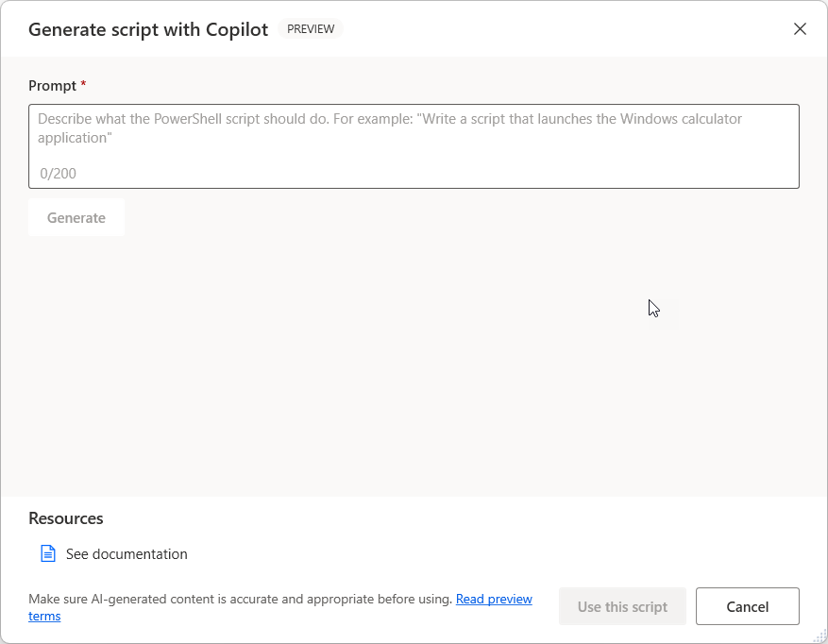Close the Generate script with Copilot dialog
The height and width of the screenshot is (644, 828).
[800, 29]
